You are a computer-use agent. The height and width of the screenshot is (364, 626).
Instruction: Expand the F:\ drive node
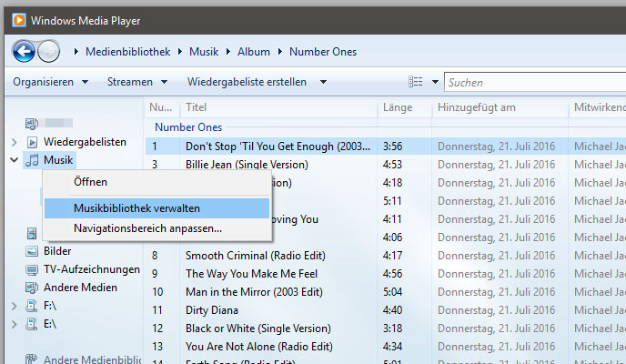[15, 306]
